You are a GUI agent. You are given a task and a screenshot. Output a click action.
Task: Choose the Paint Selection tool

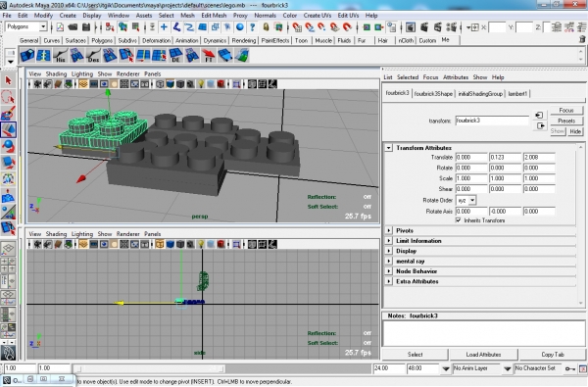click(x=8, y=114)
